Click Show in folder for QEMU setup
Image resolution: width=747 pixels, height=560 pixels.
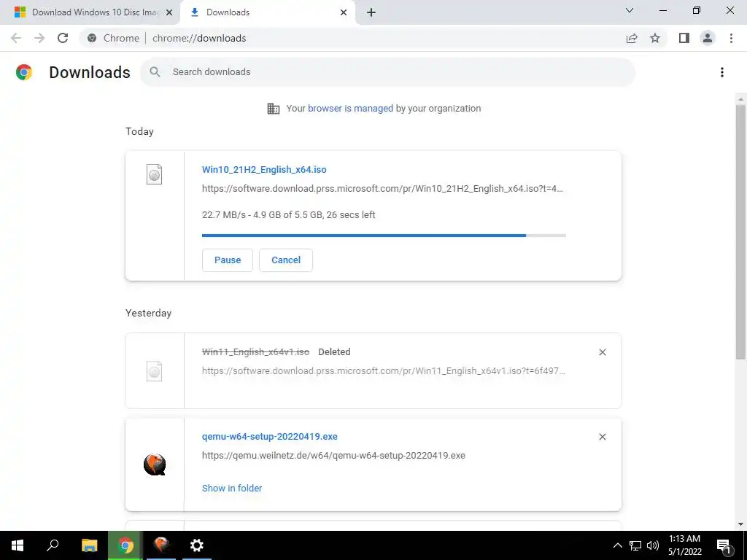tap(232, 488)
